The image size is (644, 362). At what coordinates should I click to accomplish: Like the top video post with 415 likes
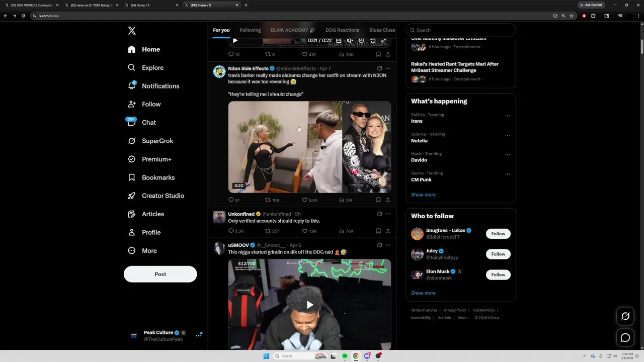point(308,54)
